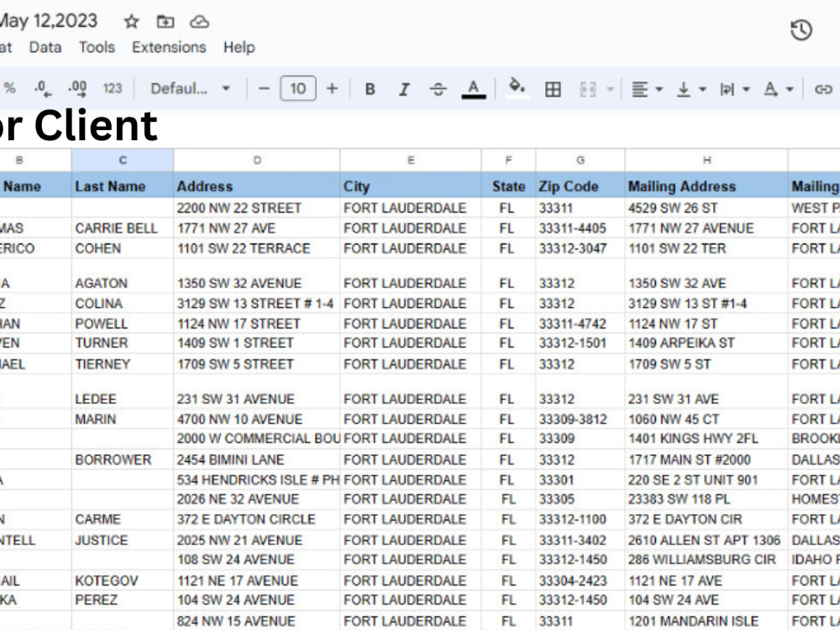Select column H header
The width and height of the screenshot is (840, 630).
point(706,160)
